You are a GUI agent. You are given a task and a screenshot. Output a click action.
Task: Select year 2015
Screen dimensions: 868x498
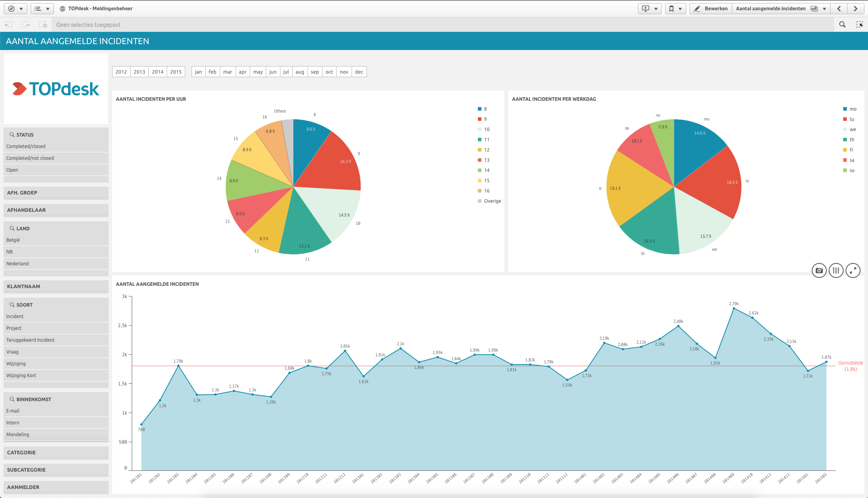(176, 72)
